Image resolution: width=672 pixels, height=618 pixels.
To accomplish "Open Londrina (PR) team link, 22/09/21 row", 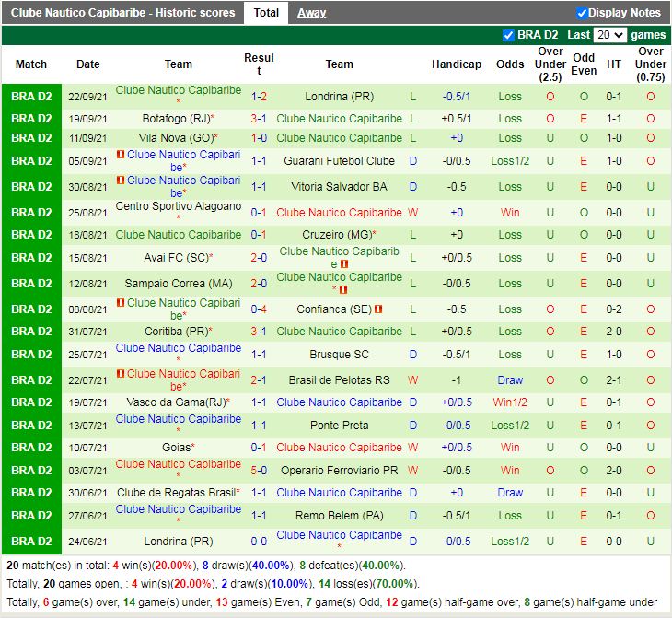I will pyautogui.click(x=337, y=97).
